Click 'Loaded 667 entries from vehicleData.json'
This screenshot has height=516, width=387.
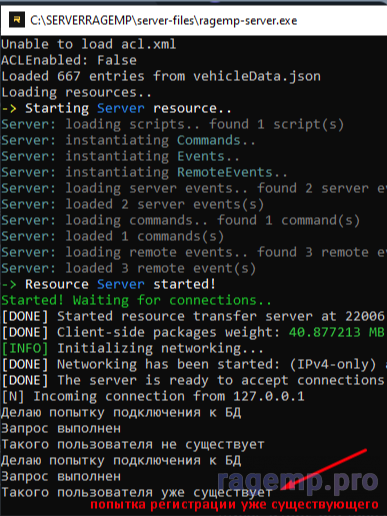coord(161,76)
